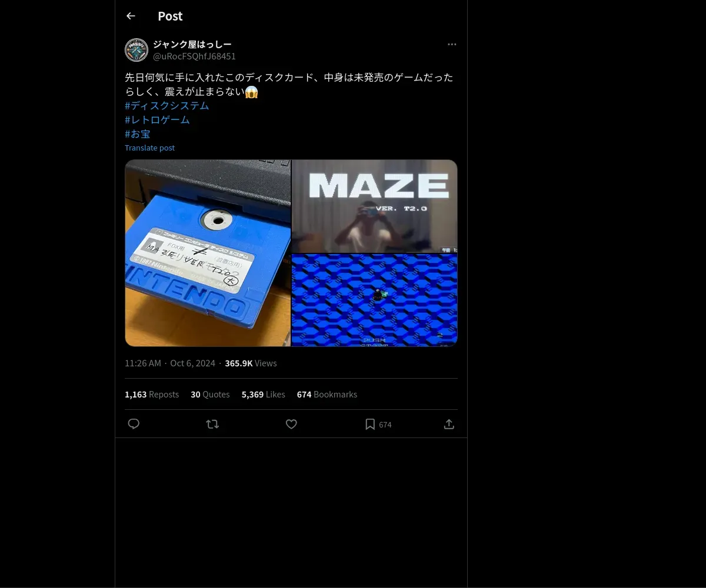View the 30 Quotes list

(210, 395)
